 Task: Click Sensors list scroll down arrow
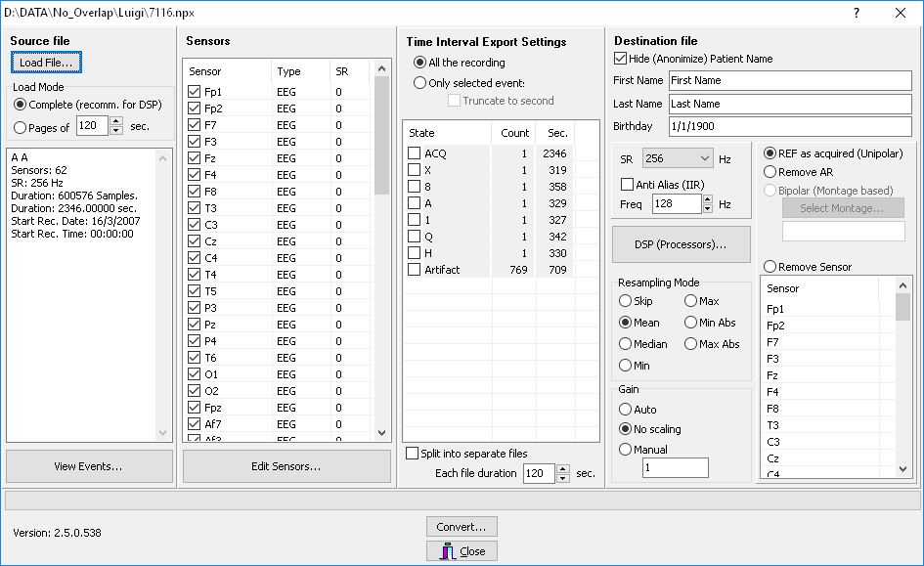(382, 433)
